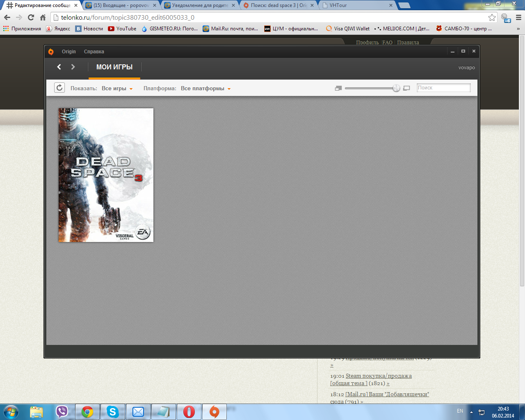Click the small thumbnails size icon

tap(338, 88)
